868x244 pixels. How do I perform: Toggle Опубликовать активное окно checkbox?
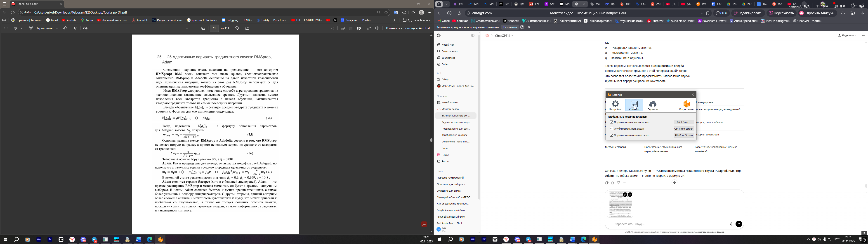tap(612, 135)
